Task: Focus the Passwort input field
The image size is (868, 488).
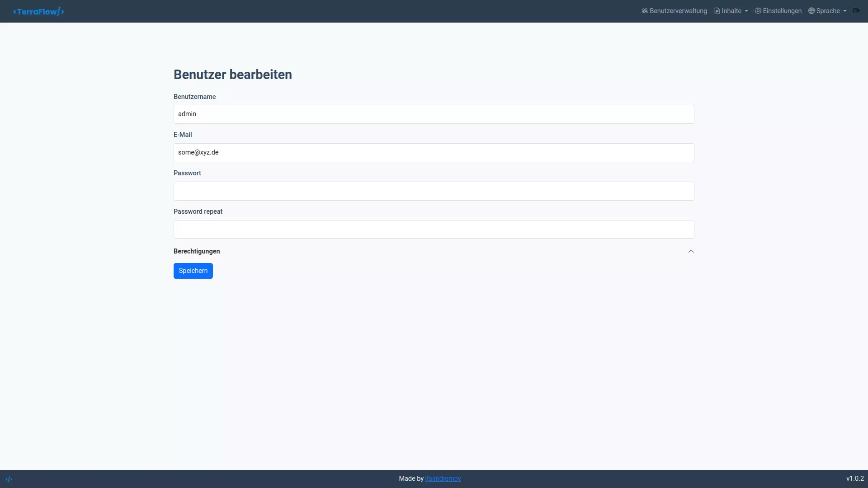Action: click(434, 191)
